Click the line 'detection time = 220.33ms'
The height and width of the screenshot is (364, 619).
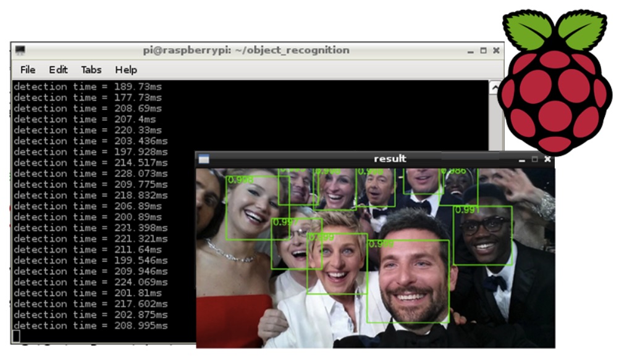click(x=88, y=130)
